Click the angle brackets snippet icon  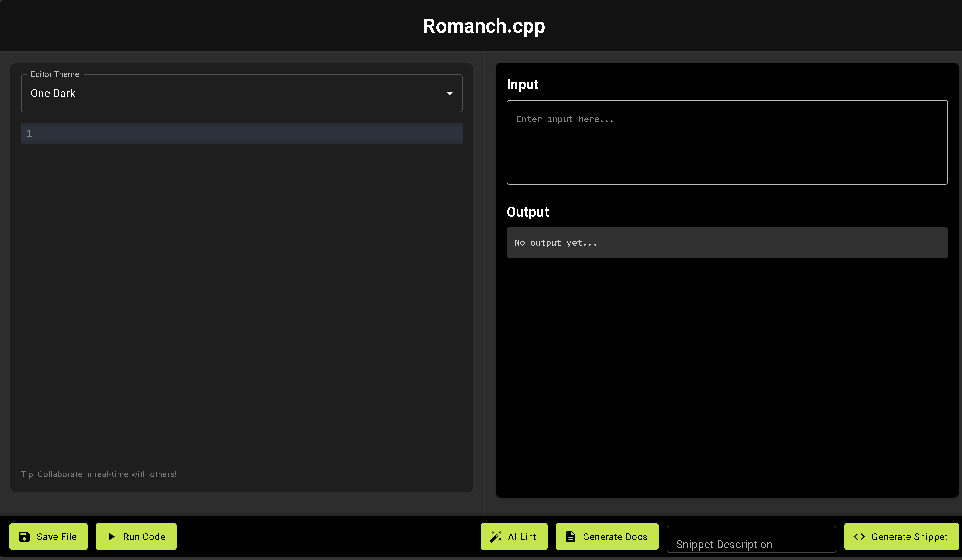859,536
